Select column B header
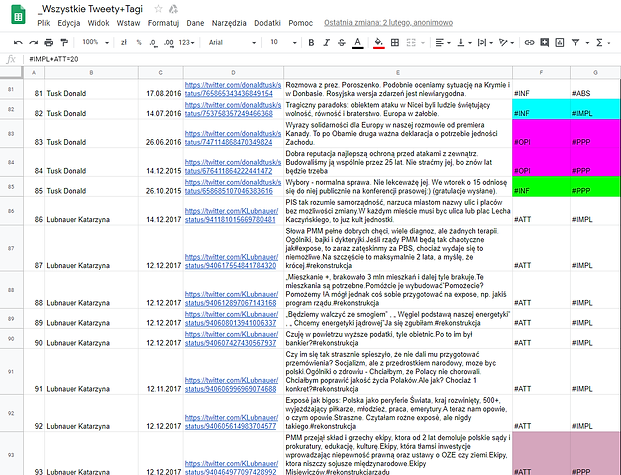Viewport: 621px width, 475px height. point(91,72)
